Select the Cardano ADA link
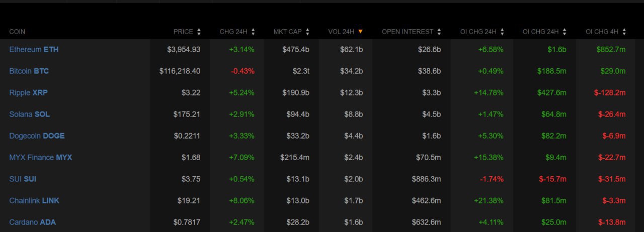Image resolution: width=644 pixels, height=232 pixels. click(x=32, y=222)
